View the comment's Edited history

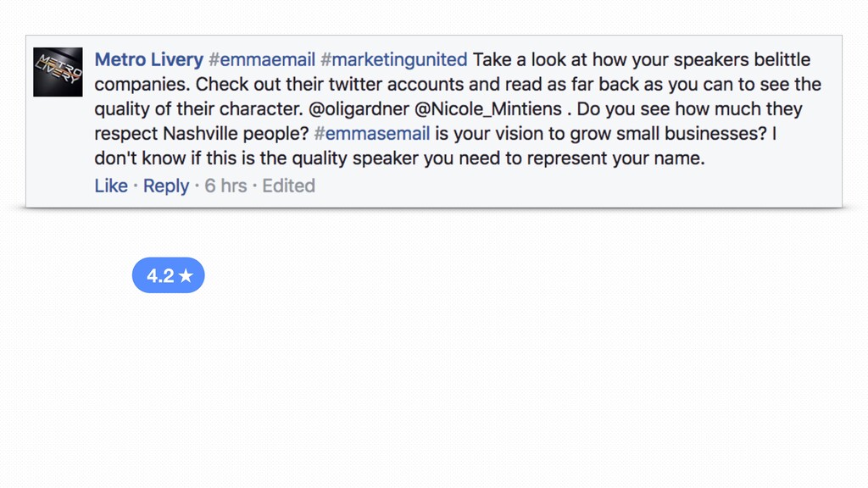pyautogui.click(x=288, y=186)
